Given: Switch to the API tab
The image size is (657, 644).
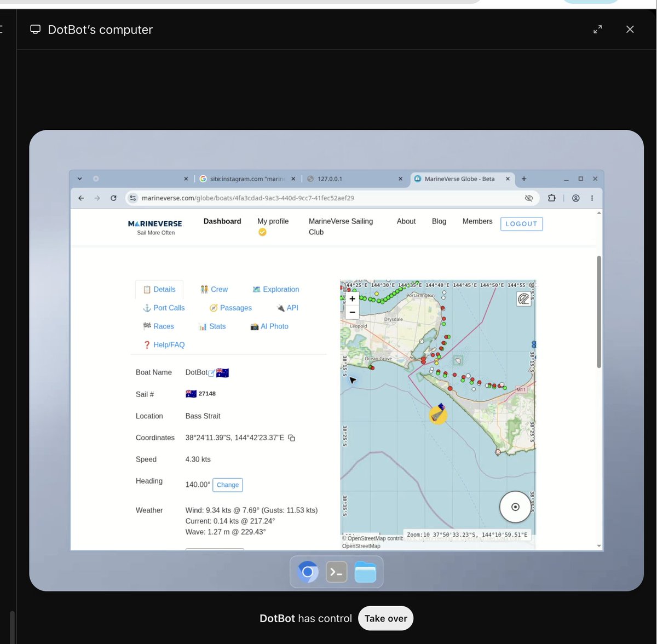Looking at the screenshot, I should 287,308.
